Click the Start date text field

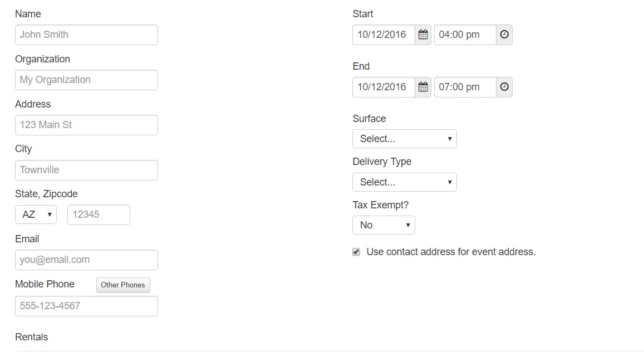[384, 35]
